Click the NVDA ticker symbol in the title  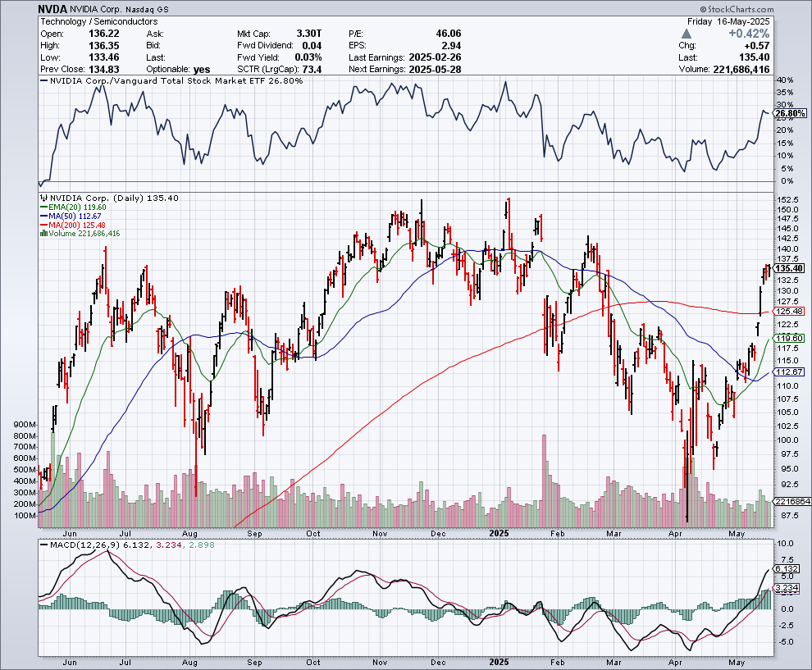(x=52, y=9)
